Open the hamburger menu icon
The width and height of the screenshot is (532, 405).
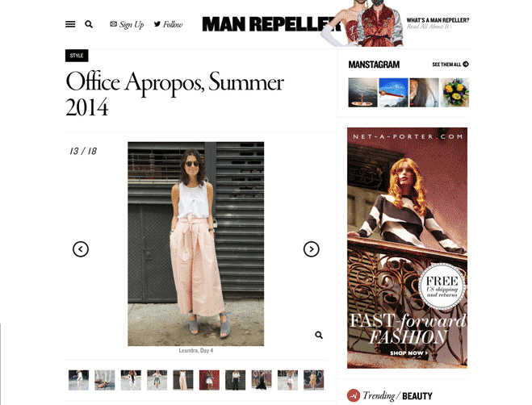tap(70, 24)
